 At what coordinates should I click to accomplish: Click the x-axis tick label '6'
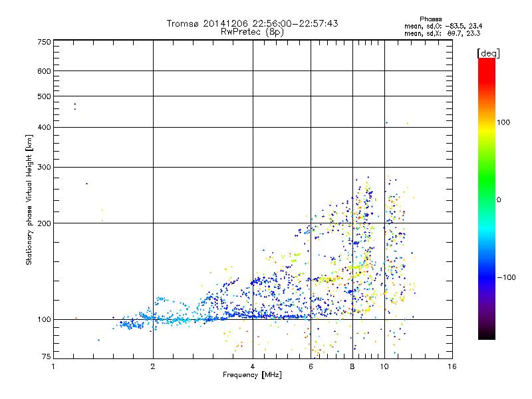point(311,366)
